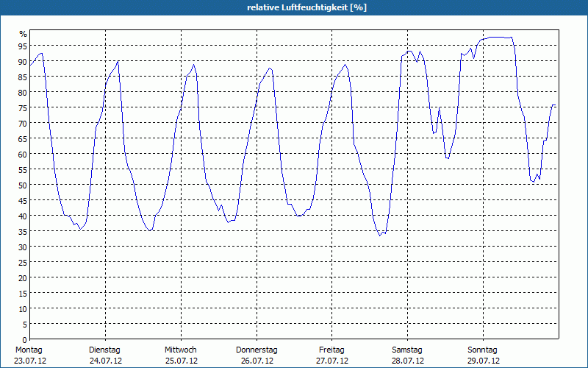Click the y-axis value '10'

(x=23, y=308)
